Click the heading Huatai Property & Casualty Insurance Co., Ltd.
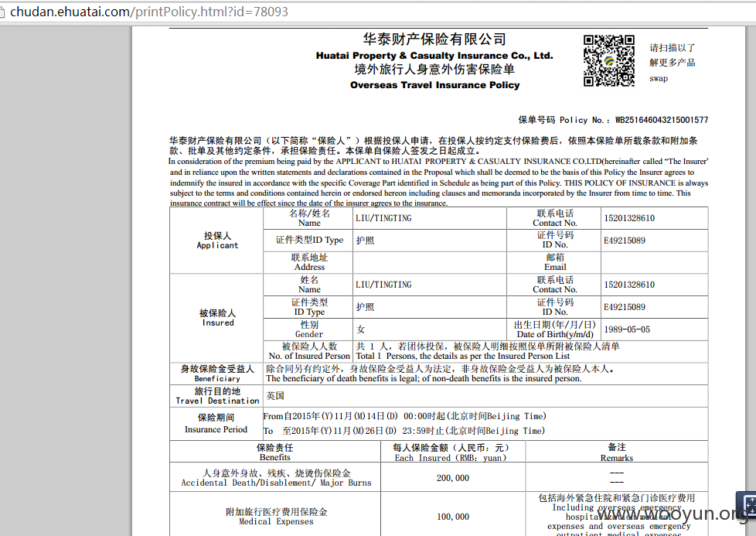 [434, 56]
